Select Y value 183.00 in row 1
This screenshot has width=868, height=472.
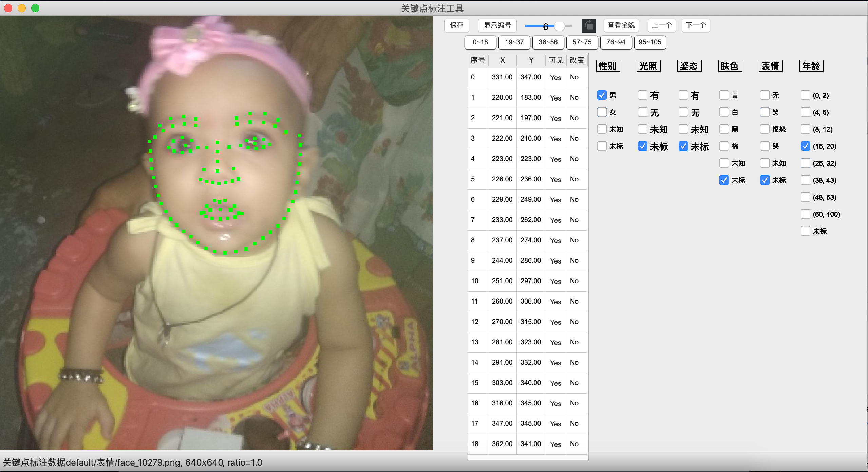coord(531,98)
